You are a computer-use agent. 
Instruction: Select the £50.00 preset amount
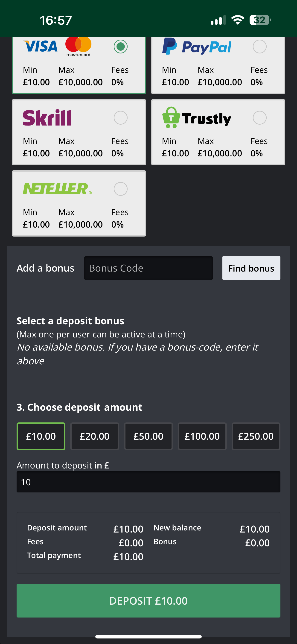click(148, 436)
